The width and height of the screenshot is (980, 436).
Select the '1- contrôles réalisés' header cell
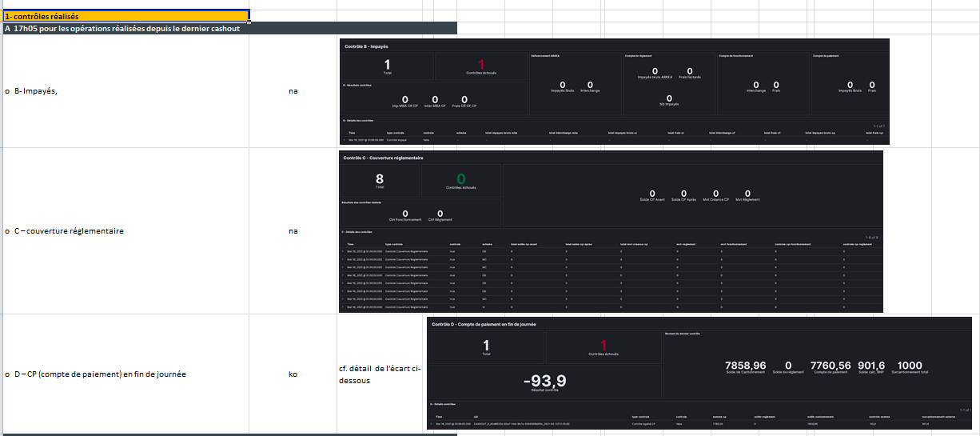tap(125, 16)
